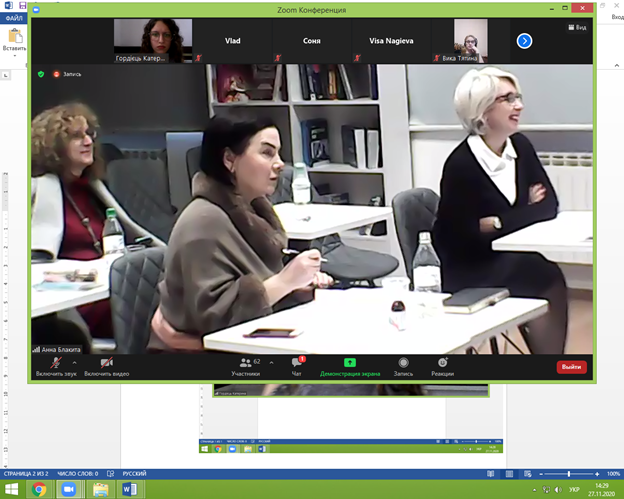Click zoom out minus in Word
Image resolution: width=624 pixels, height=499 pixels.
pyautogui.click(x=541, y=474)
